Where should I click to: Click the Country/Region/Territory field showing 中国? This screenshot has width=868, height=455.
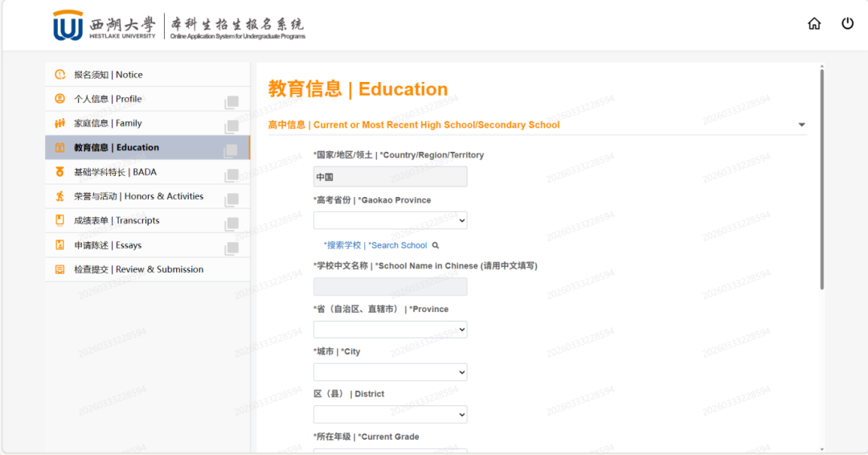point(391,177)
